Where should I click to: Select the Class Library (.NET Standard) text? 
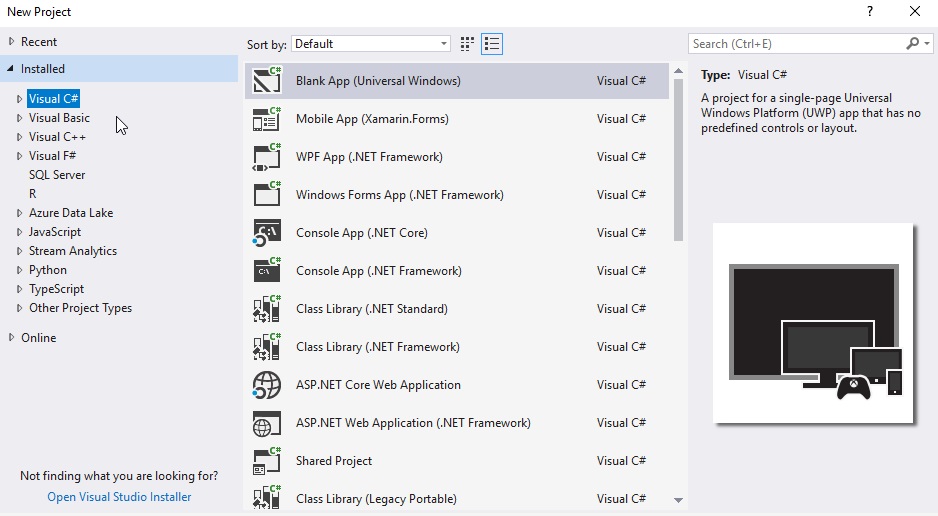click(x=371, y=309)
